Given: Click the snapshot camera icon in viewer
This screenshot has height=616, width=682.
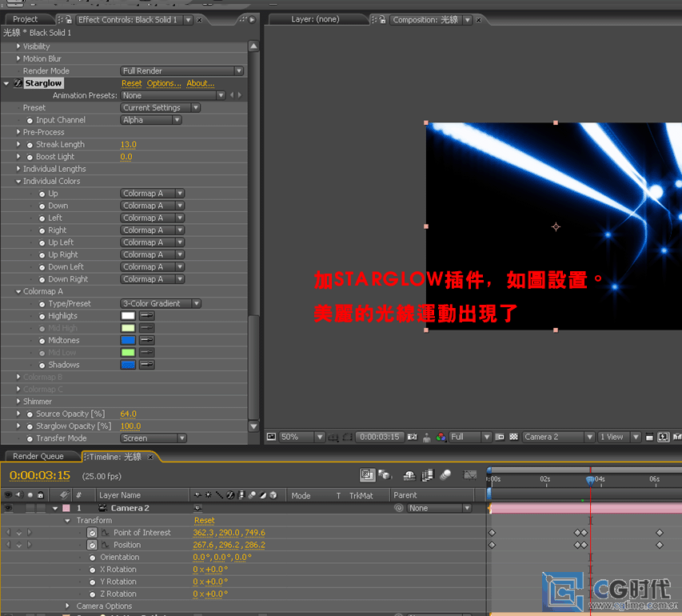Looking at the screenshot, I should (x=413, y=438).
